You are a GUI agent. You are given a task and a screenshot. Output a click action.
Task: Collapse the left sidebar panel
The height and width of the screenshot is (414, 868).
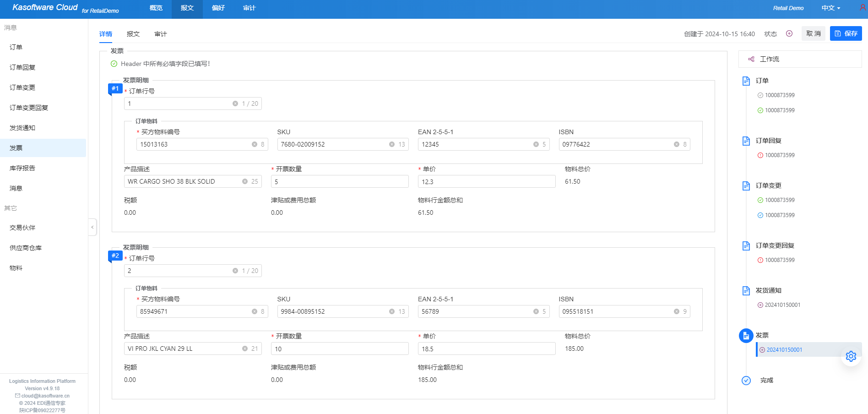click(92, 227)
